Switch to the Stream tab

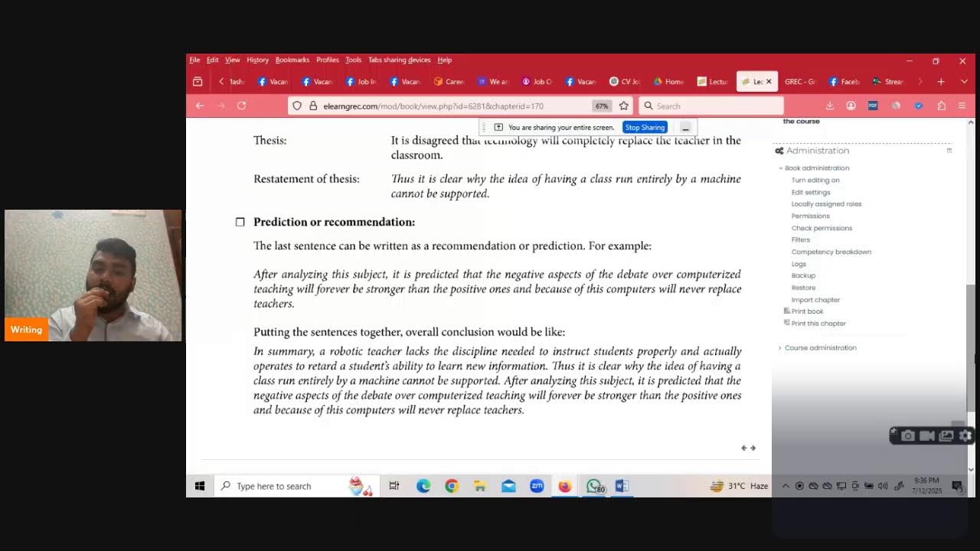pyautogui.click(x=888, y=82)
